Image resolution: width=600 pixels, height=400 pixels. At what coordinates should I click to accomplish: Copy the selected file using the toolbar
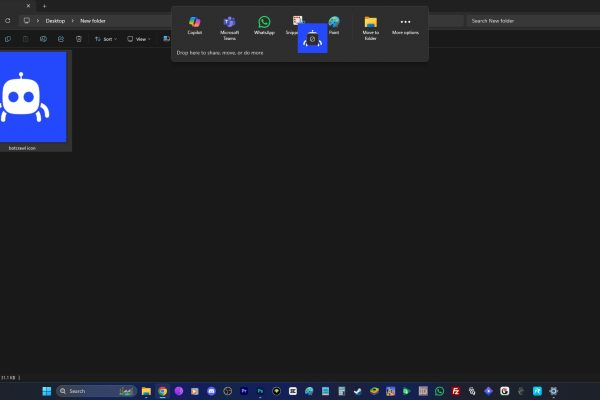click(8, 39)
